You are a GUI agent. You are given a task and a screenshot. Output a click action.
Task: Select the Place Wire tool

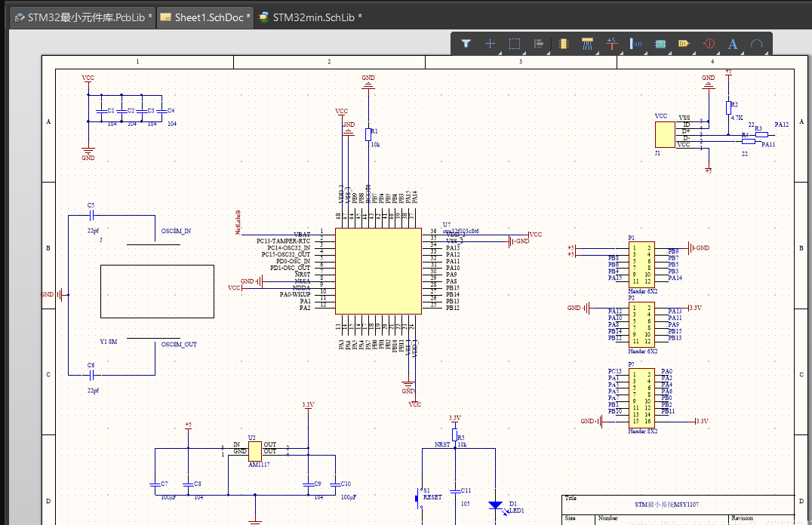tap(587, 44)
